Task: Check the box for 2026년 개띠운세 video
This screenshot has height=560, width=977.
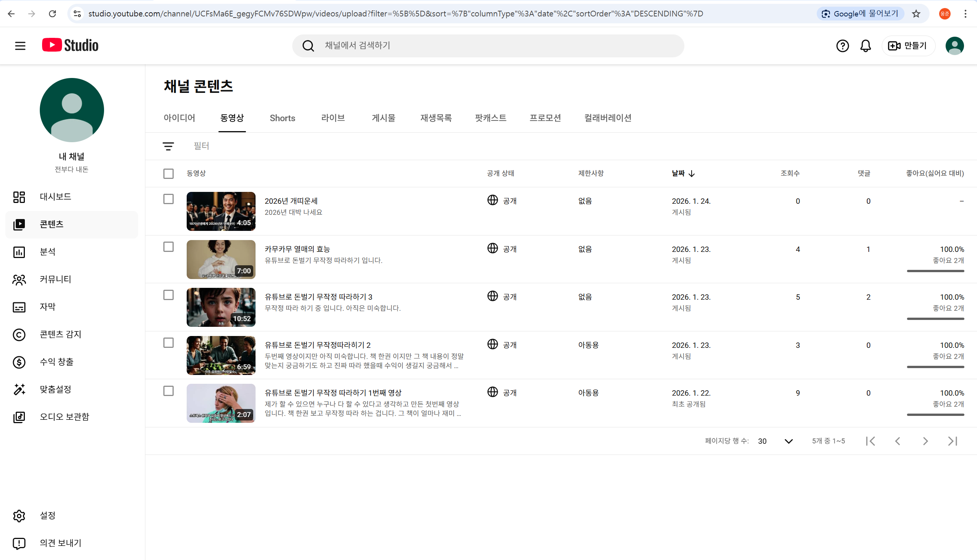Action: tap(168, 199)
